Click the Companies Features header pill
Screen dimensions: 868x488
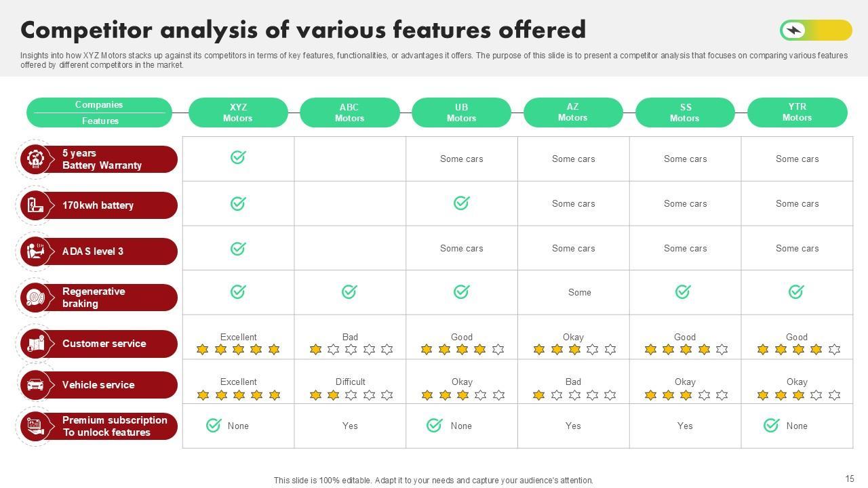coord(99,113)
